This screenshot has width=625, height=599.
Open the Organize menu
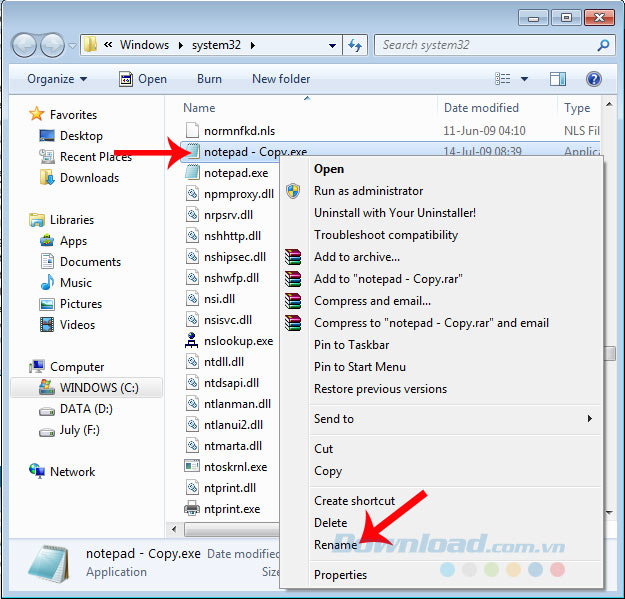57,79
